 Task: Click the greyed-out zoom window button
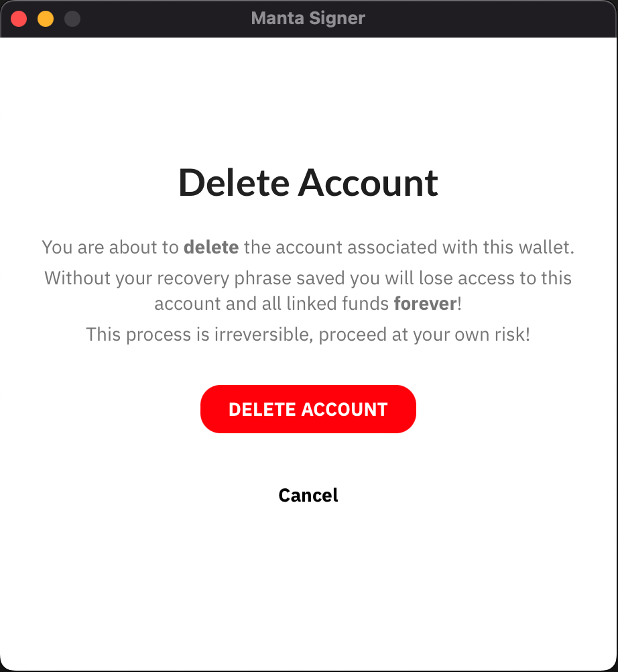click(72, 19)
